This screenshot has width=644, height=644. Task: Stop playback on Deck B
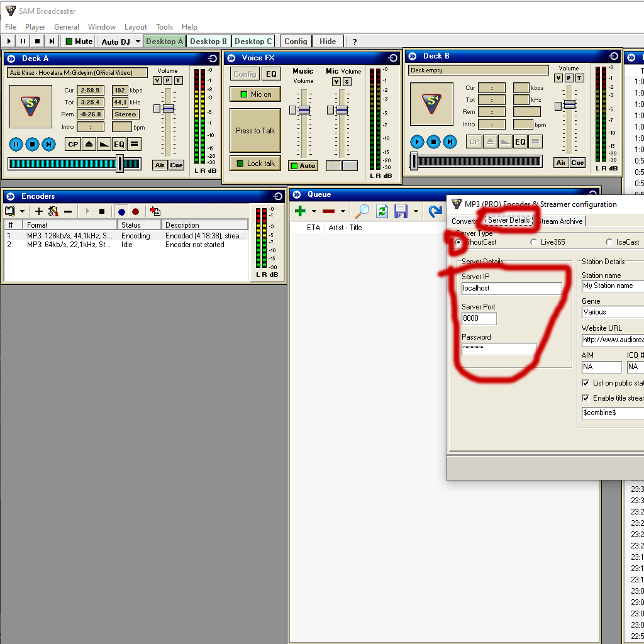433,142
